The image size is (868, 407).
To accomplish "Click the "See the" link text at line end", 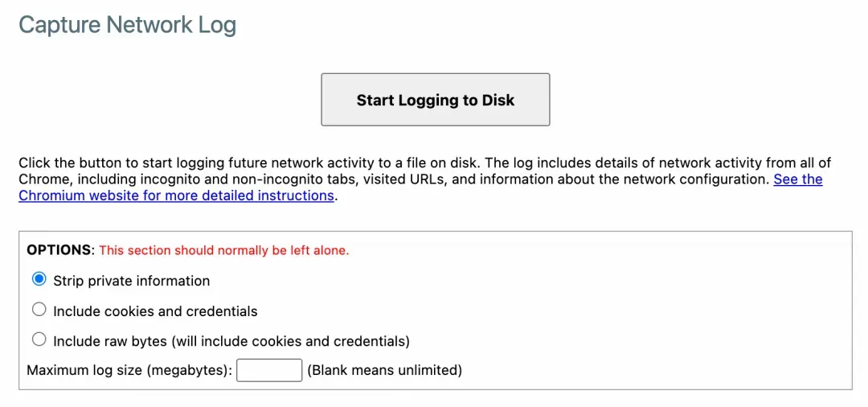I will (797, 179).
